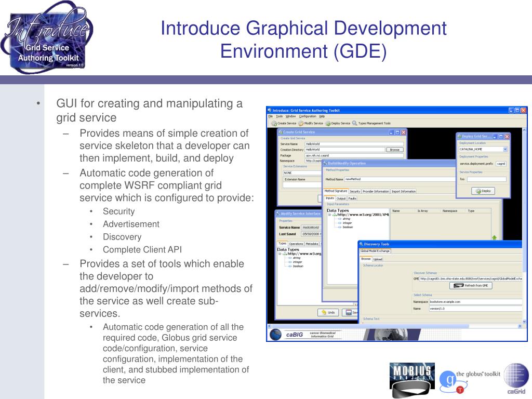Image resolution: width=532 pixels, height=399 pixels.
Task: Click the Refresh from GME button
Action: pos(471,286)
